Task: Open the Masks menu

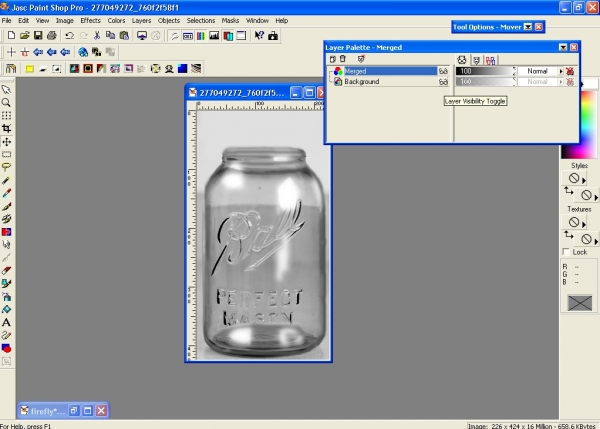Action: click(x=230, y=21)
